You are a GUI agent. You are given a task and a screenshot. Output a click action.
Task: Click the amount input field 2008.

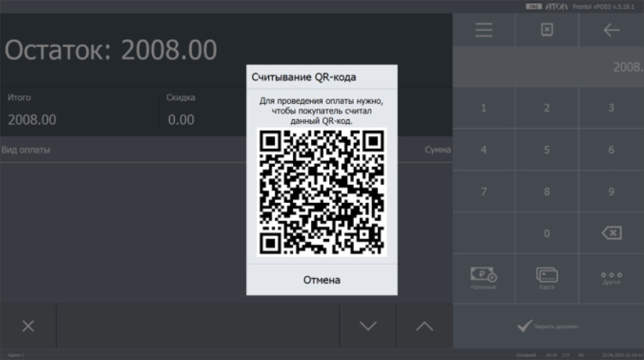pos(548,67)
